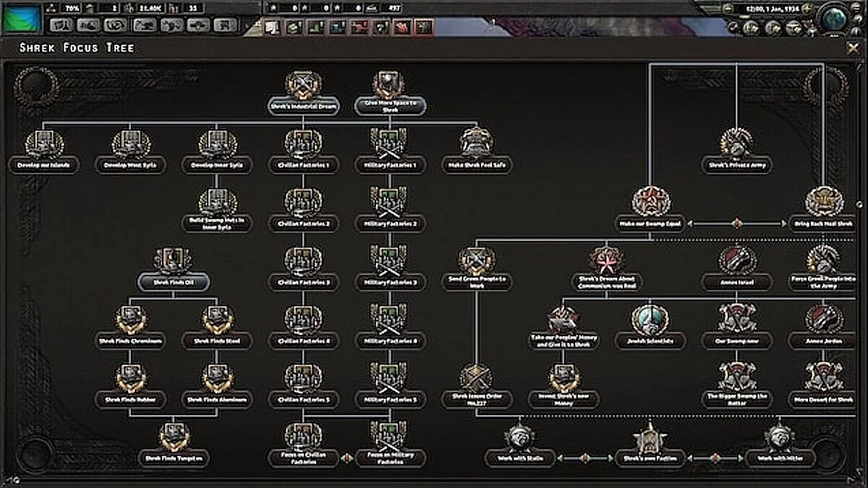The height and width of the screenshot is (488, 868).
Task: Click the national flag in the top-left corner
Action: (x=20, y=20)
